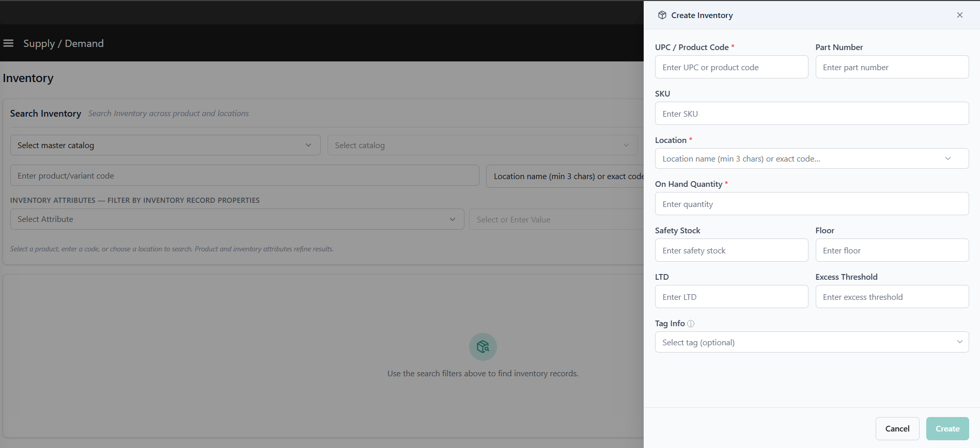Click 'Use the search filters above' message
This screenshot has width=980, height=448.
483,373
